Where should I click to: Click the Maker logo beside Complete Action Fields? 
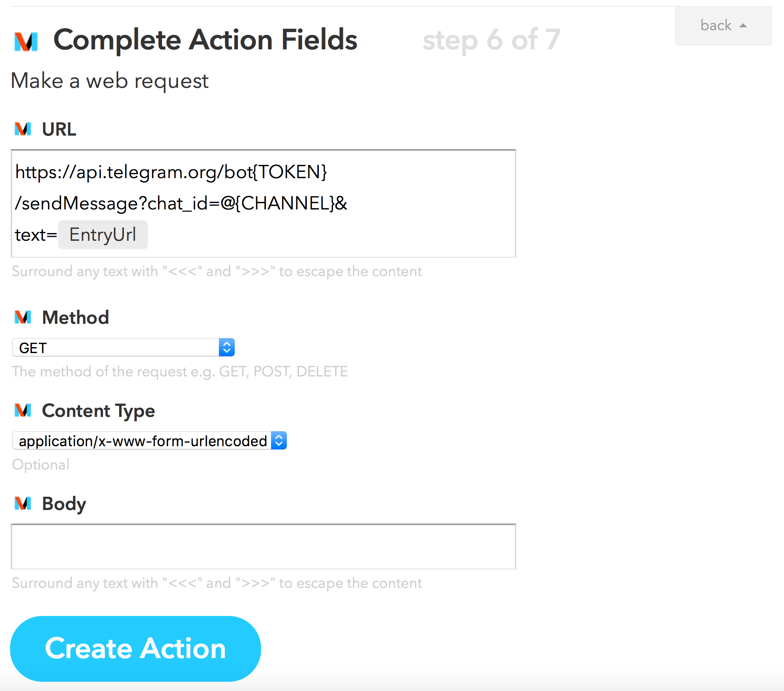click(x=26, y=41)
